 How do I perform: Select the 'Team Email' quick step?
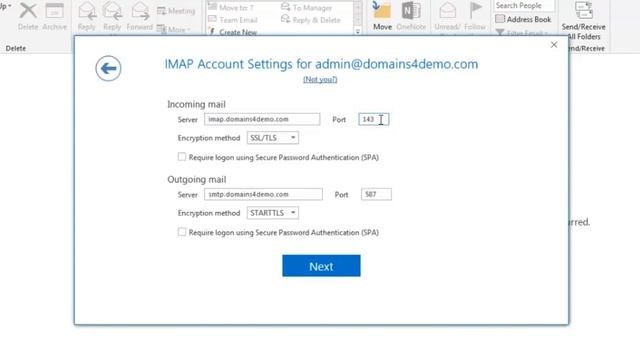[x=233, y=20]
